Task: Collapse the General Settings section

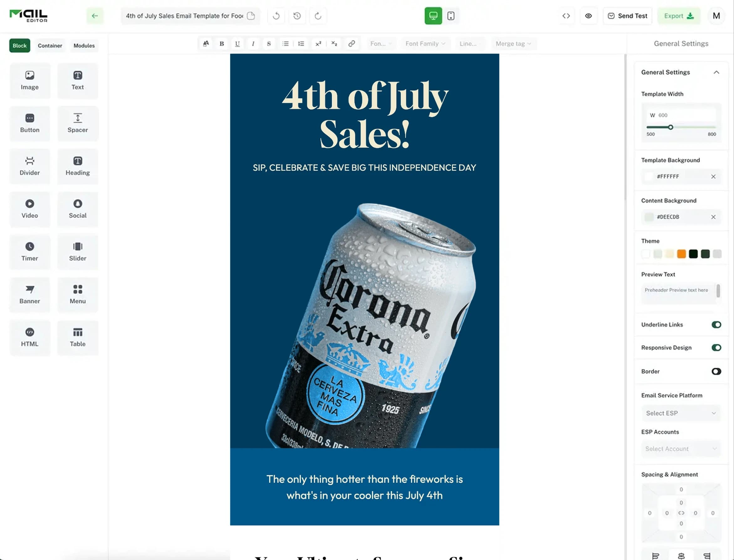Action: coord(716,72)
